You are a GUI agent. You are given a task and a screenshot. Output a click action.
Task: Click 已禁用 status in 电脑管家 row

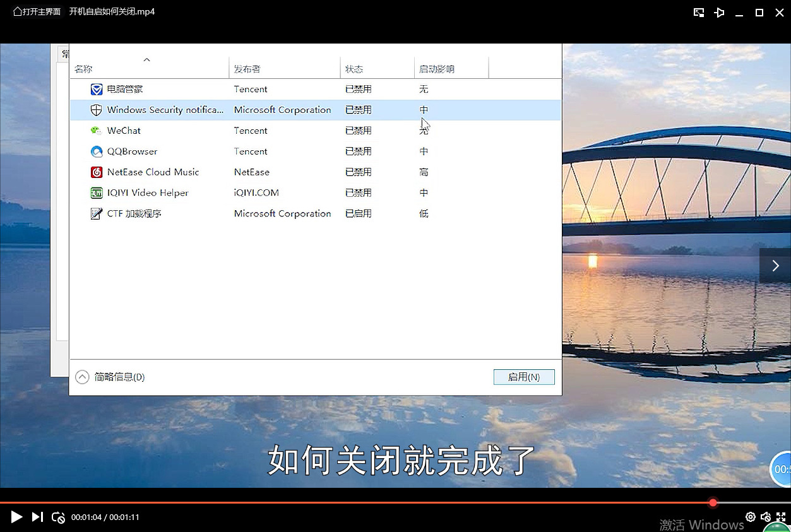pos(359,89)
